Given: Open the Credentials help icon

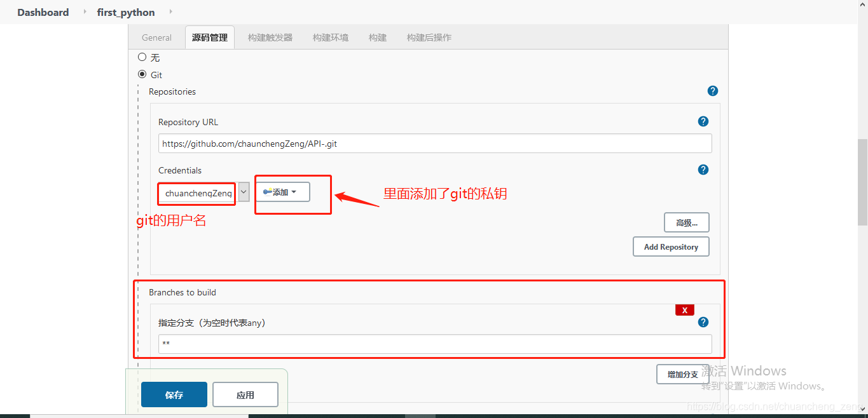Looking at the screenshot, I should [x=703, y=170].
